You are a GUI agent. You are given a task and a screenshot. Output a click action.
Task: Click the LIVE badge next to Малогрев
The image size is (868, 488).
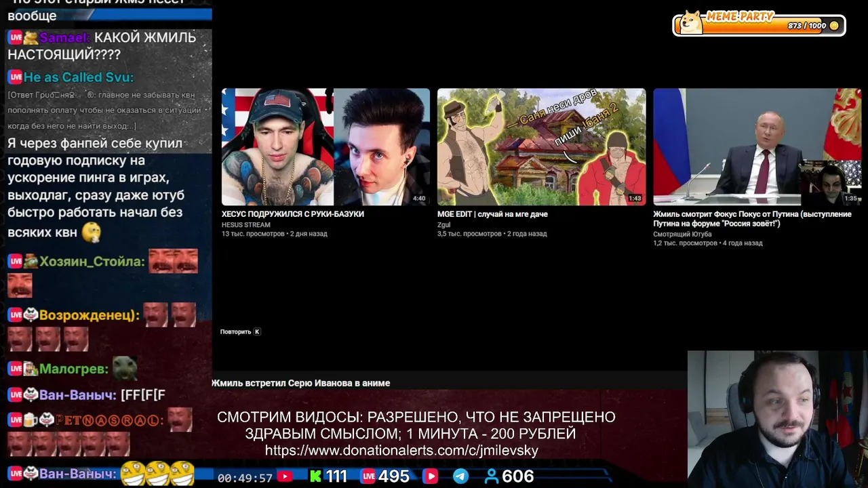click(15, 369)
